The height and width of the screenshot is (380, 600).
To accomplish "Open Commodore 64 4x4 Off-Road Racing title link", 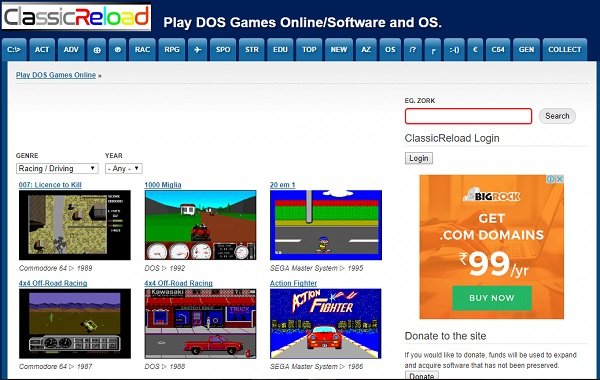I will pyautogui.click(x=53, y=283).
